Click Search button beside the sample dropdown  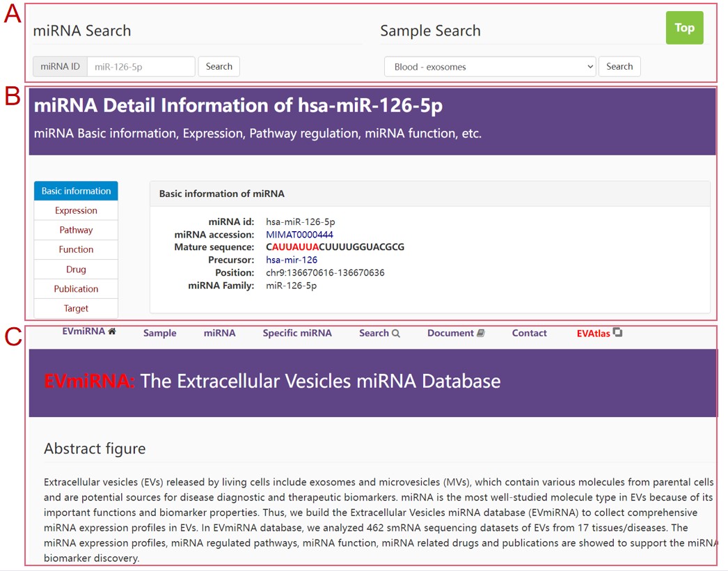tap(619, 66)
